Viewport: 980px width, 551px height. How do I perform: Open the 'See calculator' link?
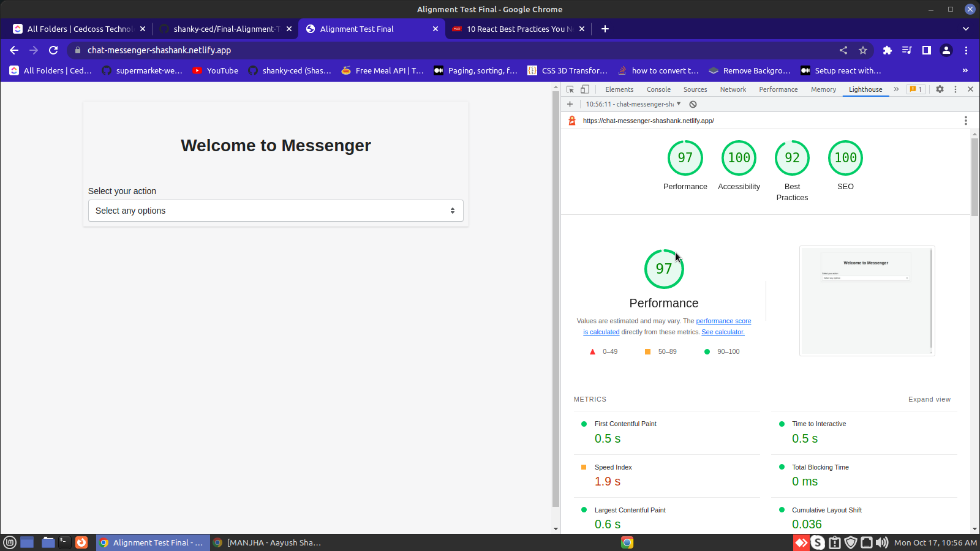pyautogui.click(x=723, y=332)
